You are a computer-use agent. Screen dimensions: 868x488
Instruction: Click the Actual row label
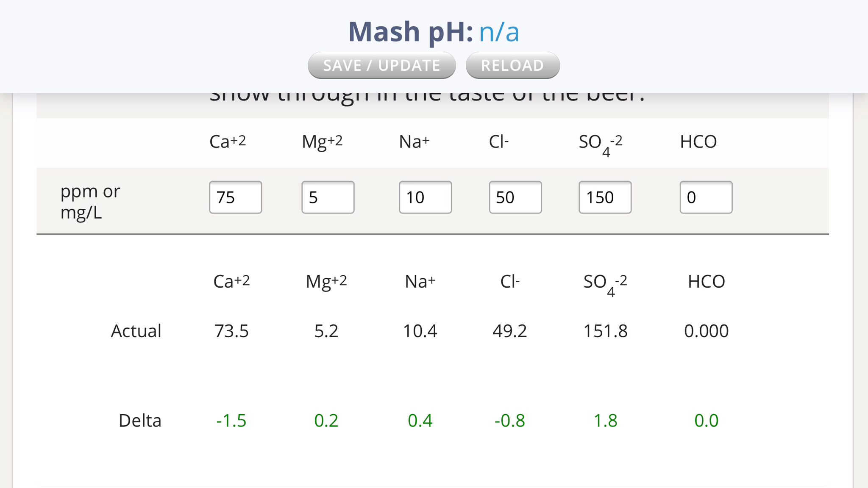[136, 331]
